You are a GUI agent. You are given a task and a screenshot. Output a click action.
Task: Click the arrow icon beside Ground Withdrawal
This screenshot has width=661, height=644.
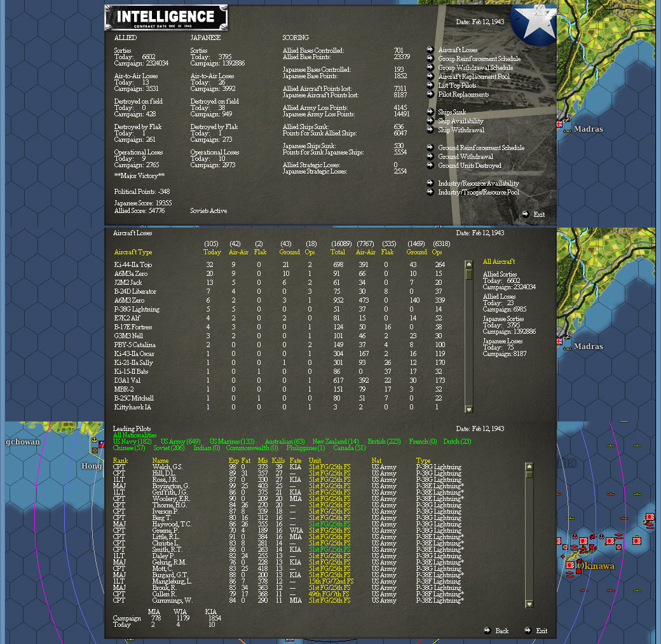click(x=430, y=156)
